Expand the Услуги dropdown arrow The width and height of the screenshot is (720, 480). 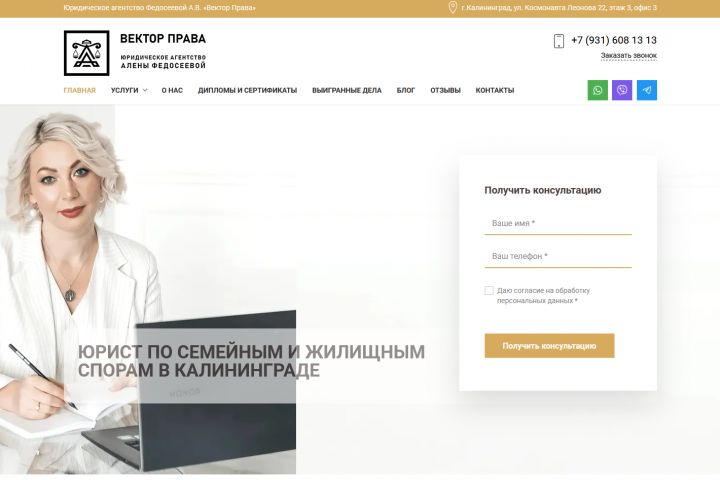(x=145, y=90)
